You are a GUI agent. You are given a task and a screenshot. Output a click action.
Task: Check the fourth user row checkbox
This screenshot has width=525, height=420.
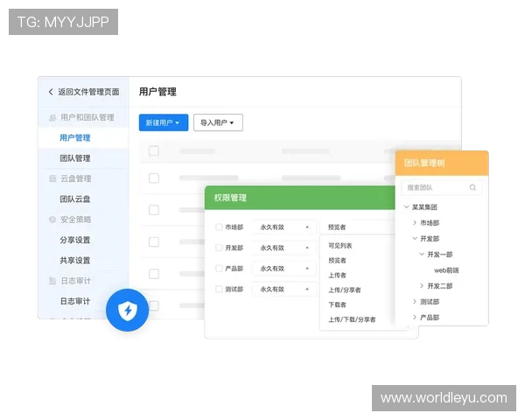click(154, 274)
